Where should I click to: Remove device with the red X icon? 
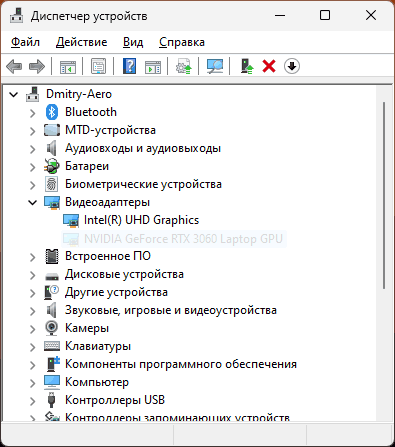click(269, 66)
